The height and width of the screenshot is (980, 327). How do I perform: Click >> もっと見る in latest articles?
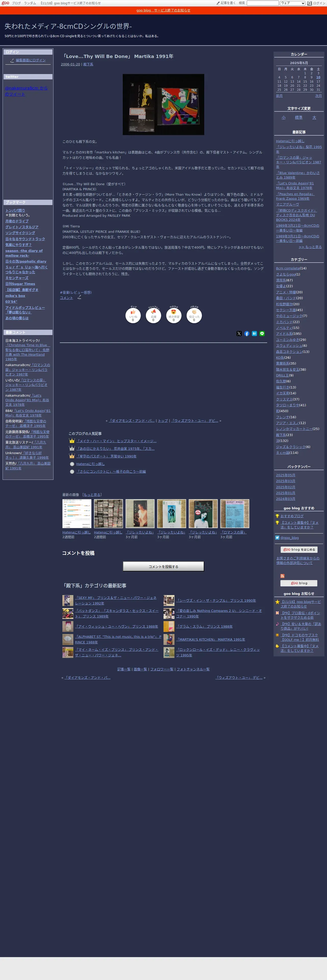(310, 247)
